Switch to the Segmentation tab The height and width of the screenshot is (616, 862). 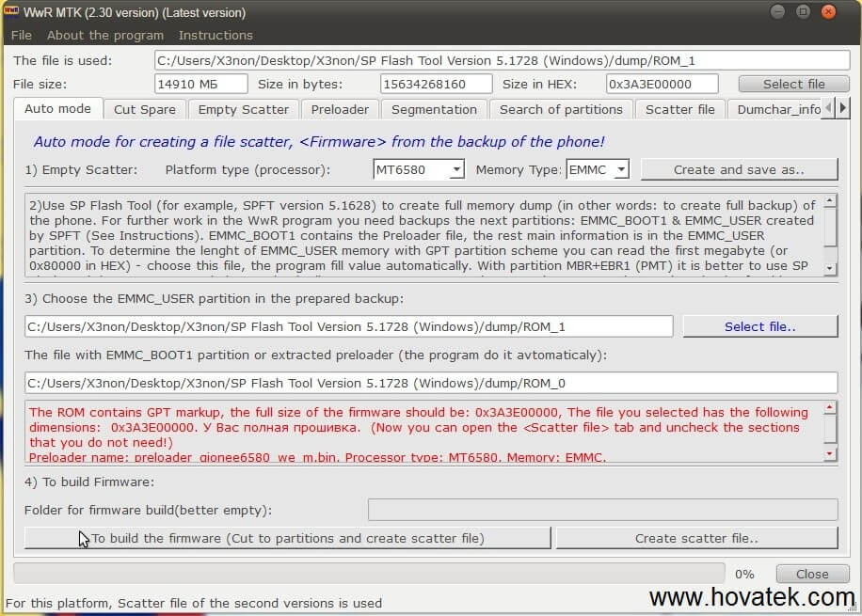435,109
